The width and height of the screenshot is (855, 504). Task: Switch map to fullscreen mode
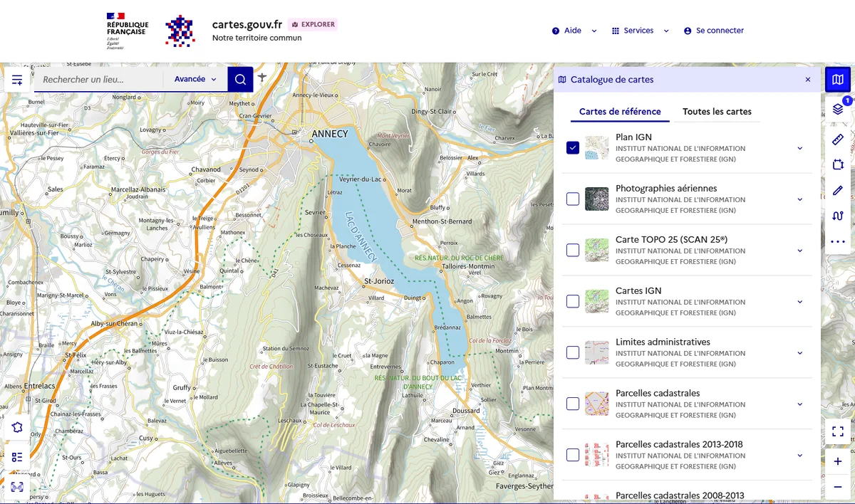click(838, 431)
